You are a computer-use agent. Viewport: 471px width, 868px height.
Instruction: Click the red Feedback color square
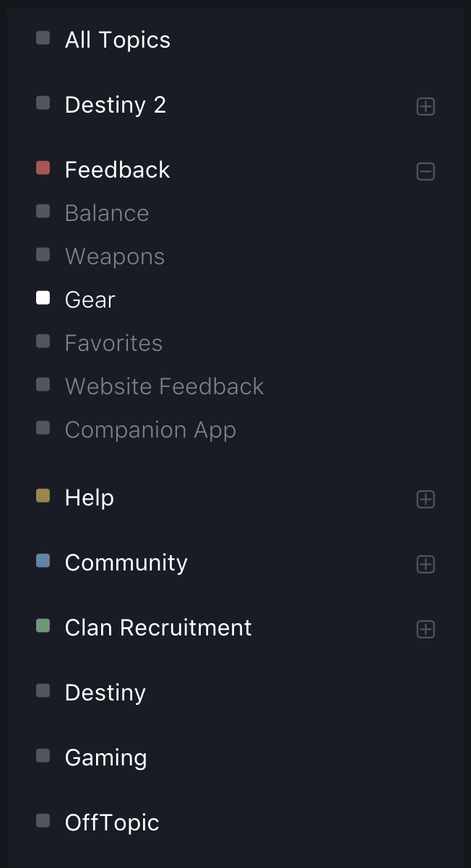point(43,168)
